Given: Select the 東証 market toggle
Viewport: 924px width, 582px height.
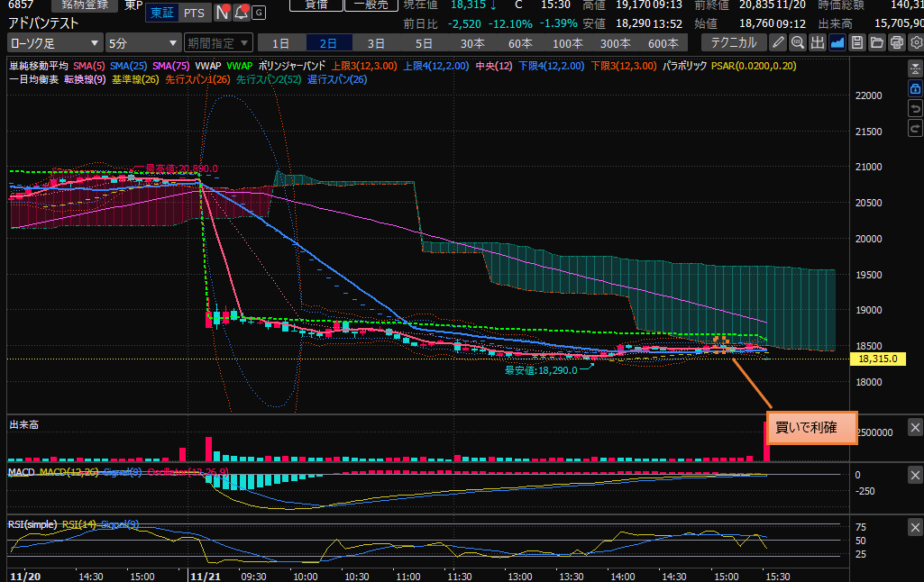Looking at the screenshot, I should click(161, 13).
